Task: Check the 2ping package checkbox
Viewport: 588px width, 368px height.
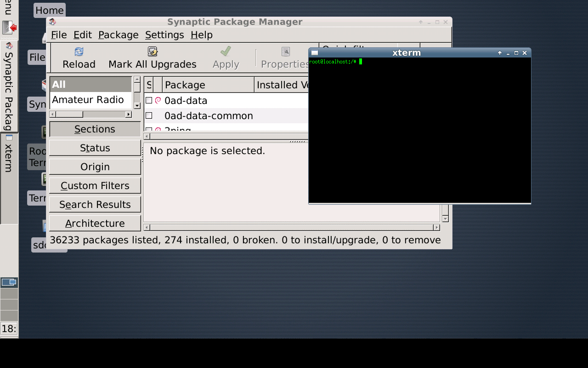Action: click(148, 130)
